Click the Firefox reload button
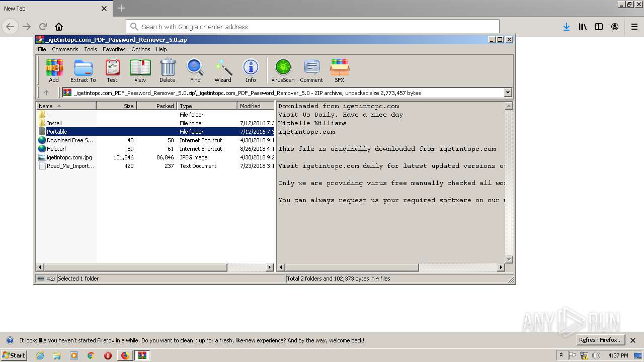The width and height of the screenshot is (644, 362). click(43, 27)
